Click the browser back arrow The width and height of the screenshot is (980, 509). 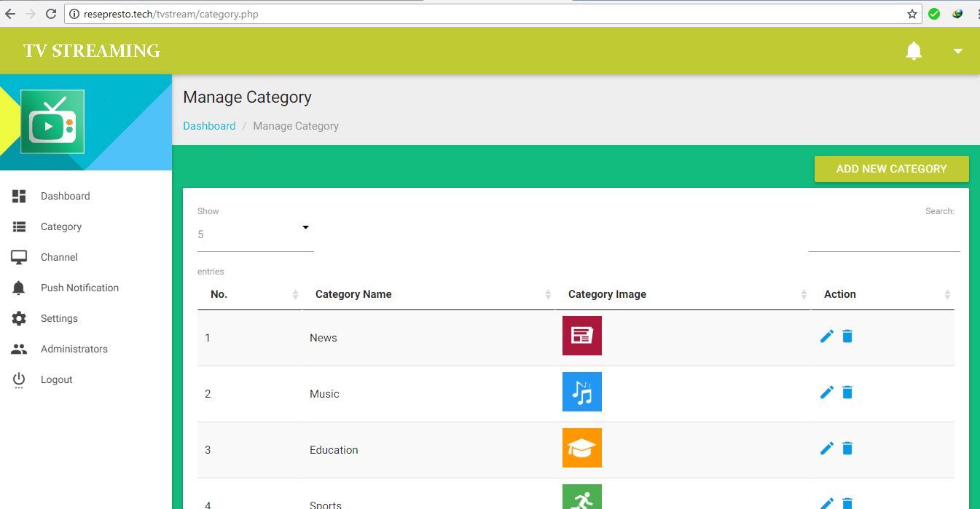click(10, 14)
